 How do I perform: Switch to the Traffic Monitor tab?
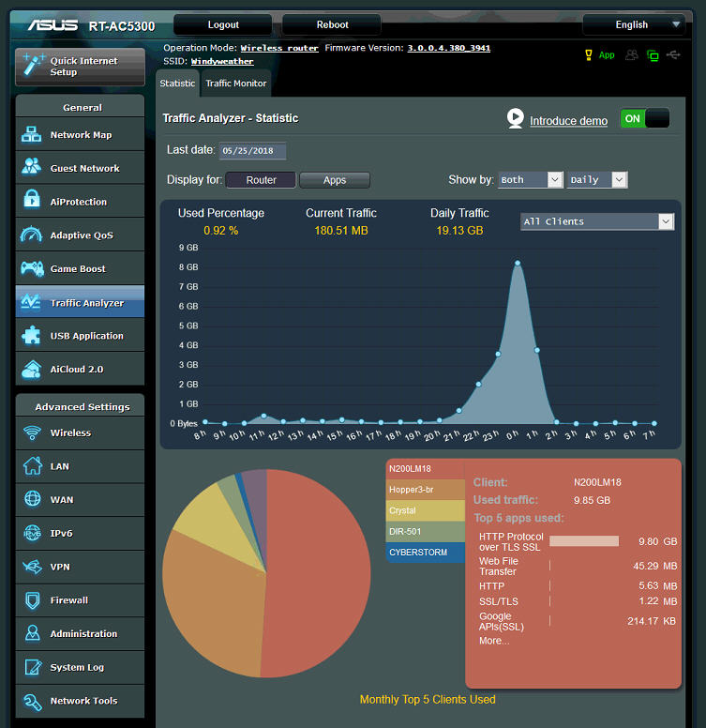point(236,83)
